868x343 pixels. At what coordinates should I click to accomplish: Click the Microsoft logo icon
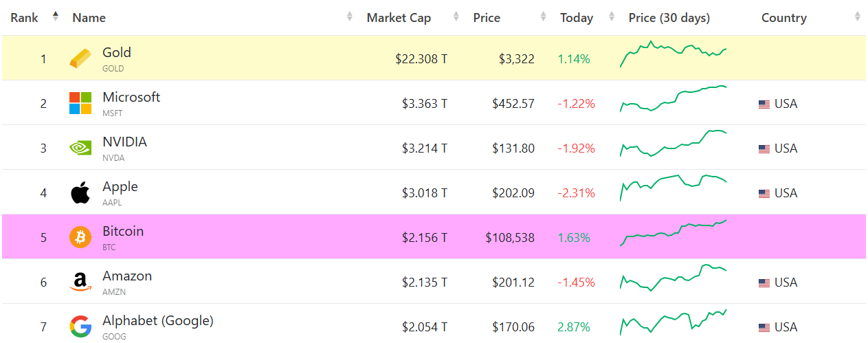pos(80,104)
